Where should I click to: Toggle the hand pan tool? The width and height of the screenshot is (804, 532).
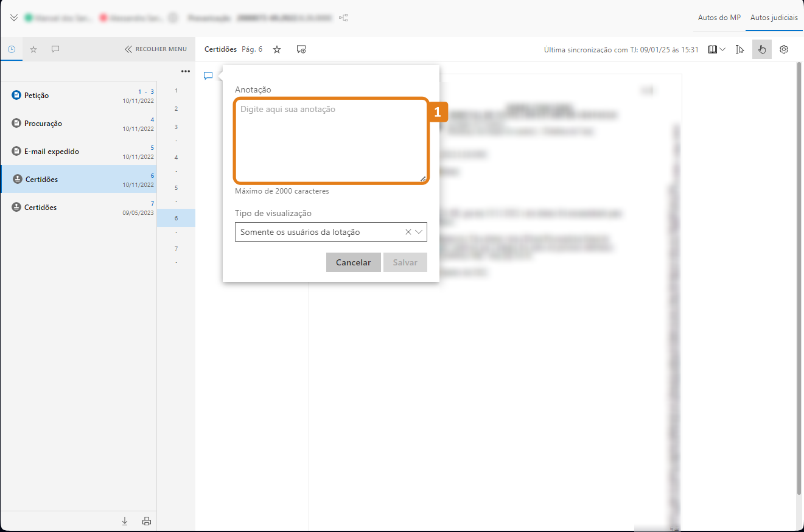click(761, 49)
